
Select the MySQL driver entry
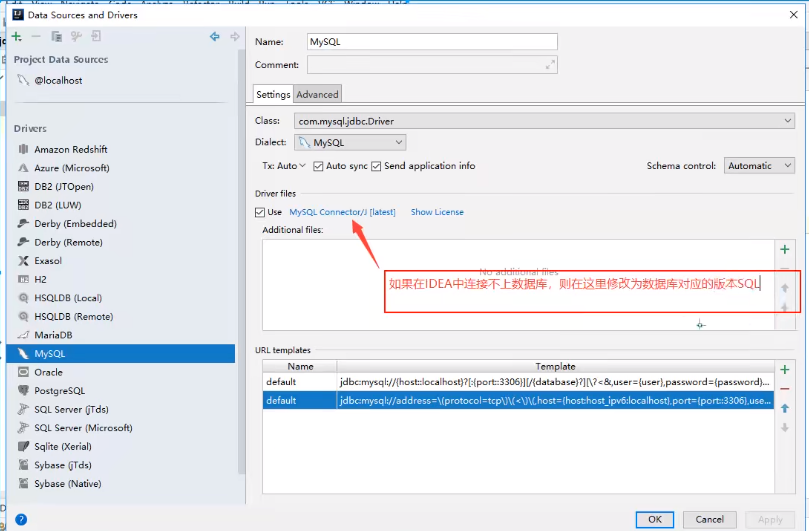pos(121,353)
